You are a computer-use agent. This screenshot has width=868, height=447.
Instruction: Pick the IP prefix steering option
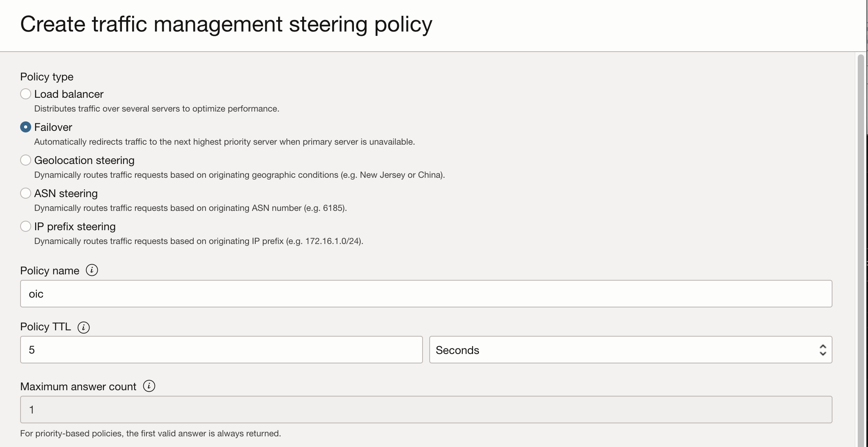pos(26,226)
